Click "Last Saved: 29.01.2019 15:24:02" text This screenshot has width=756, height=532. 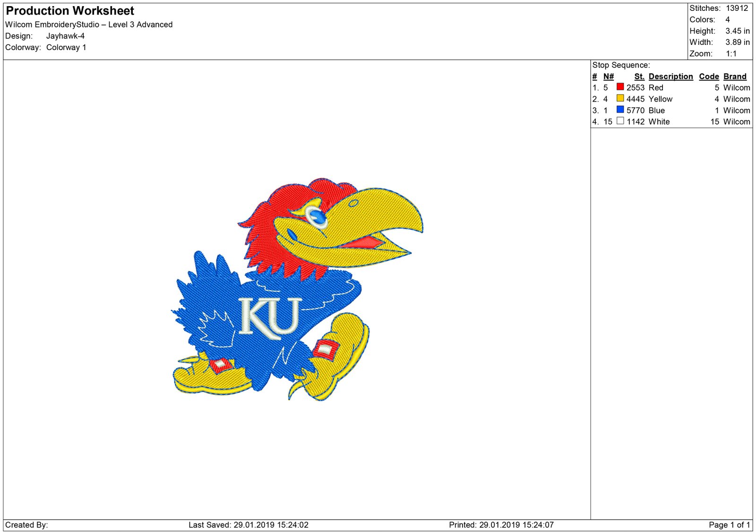point(249,524)
